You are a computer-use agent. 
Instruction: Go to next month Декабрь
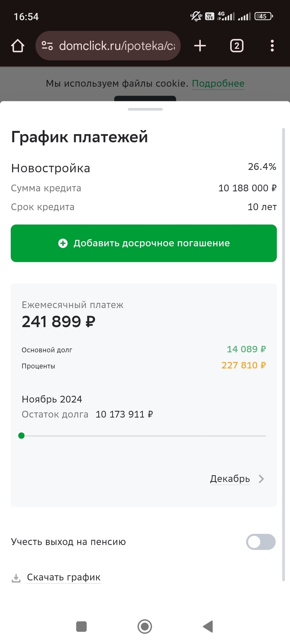[x=230, y=479]
